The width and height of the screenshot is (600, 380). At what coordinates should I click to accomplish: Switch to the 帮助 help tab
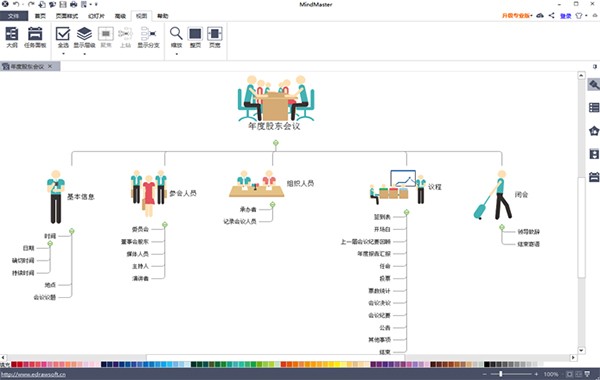[x=163, y=16]
